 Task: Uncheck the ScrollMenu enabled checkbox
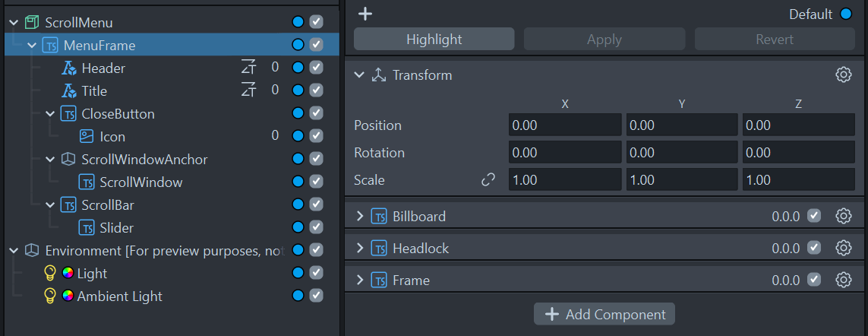point(317,23)
